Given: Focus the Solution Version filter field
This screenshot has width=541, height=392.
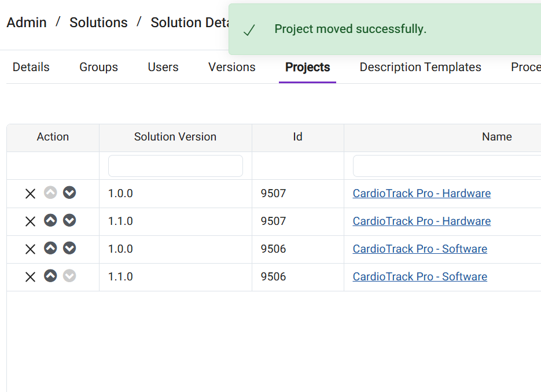Looking at the screenshot, I should (175, 166).
